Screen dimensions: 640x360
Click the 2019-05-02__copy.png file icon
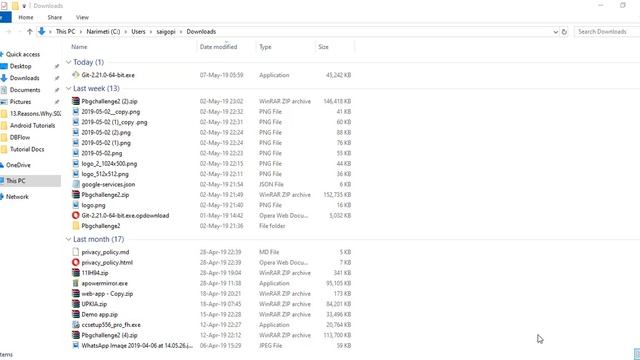point(76,111)
